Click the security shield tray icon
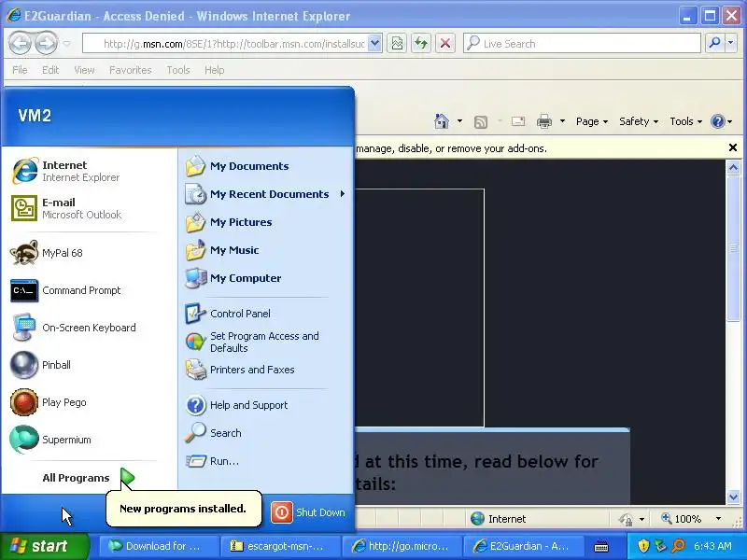This screenshot has width=747, height=560. [x=643, y=546]
